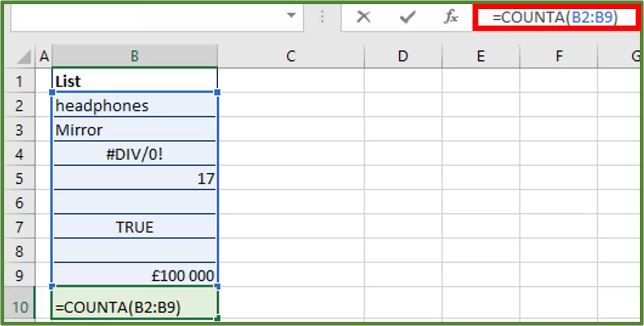Select cell B3 containing Mirror
The width and height of the screenshot is (644, 326).
point(134,130)
